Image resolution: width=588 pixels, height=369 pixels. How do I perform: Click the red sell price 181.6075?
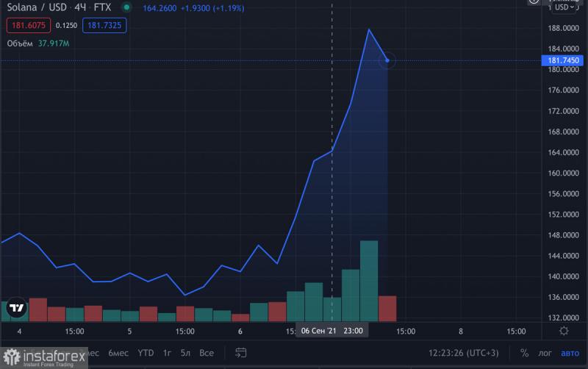[28, 26]
